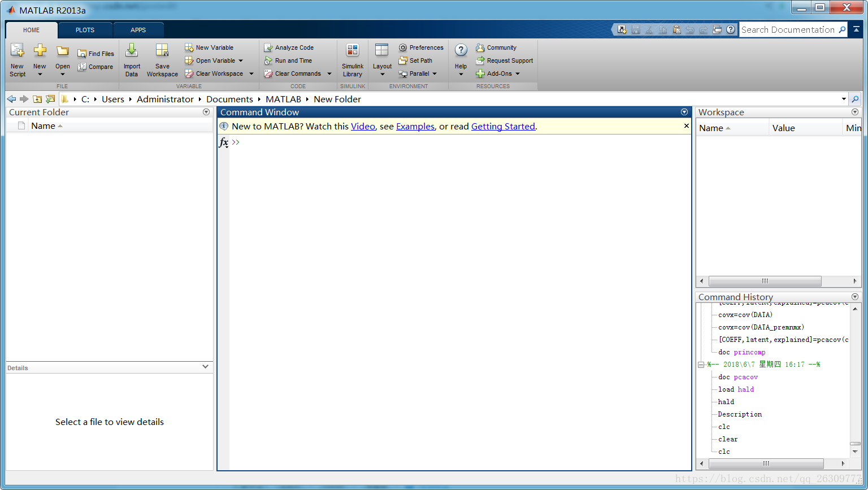Open the Video link
Screen dimensions: 868x490
pos(363,127)
